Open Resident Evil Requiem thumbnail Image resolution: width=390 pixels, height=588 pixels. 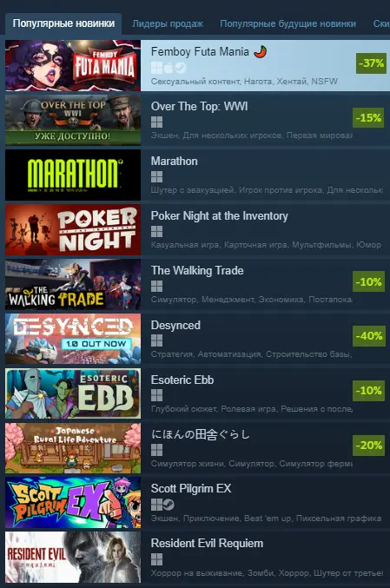[73, 558]
